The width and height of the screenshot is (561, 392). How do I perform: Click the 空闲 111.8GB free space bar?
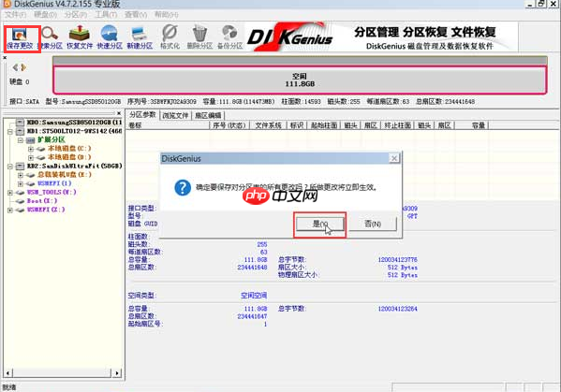click(x=300, y=80)
